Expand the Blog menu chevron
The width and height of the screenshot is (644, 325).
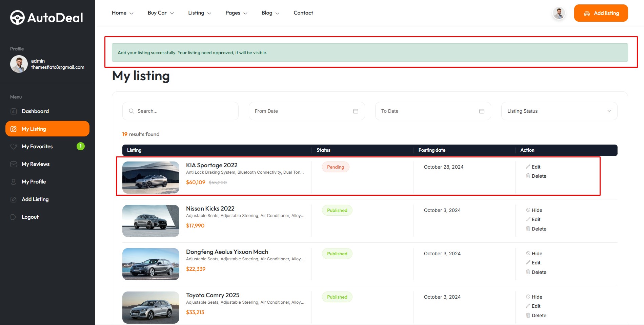[x=277, y=14]
